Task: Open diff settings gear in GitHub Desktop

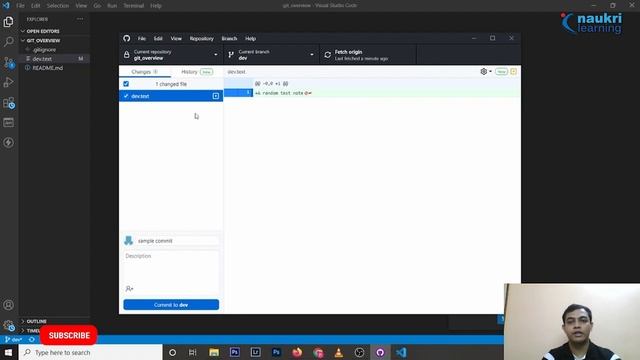Action: [485, 71]
